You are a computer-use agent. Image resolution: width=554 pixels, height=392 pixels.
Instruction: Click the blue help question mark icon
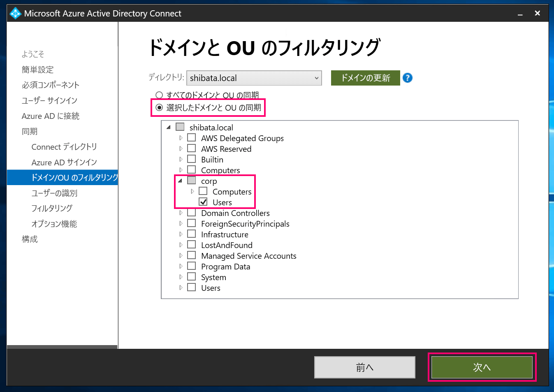pyautogui.click(x=407, y=78)
